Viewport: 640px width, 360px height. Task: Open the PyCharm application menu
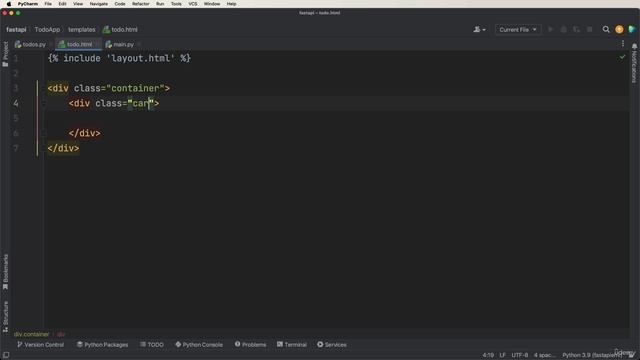(x=28, y=4)
